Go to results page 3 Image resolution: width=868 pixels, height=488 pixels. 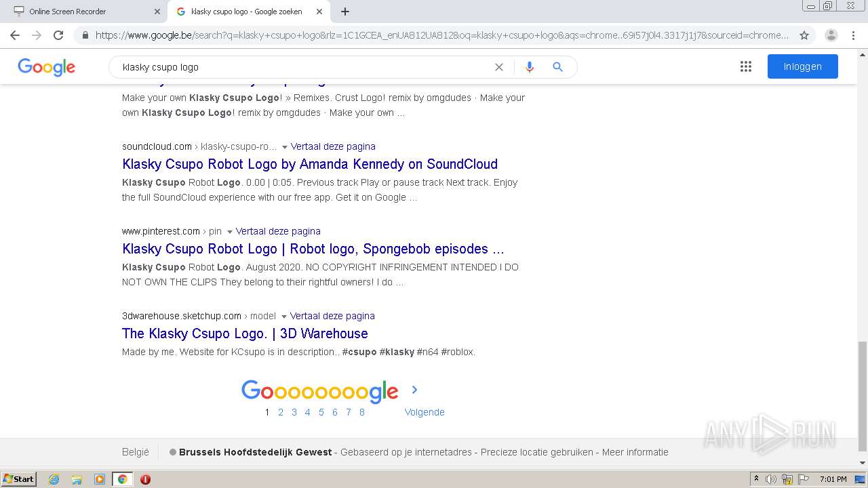(x=294, y=412)
